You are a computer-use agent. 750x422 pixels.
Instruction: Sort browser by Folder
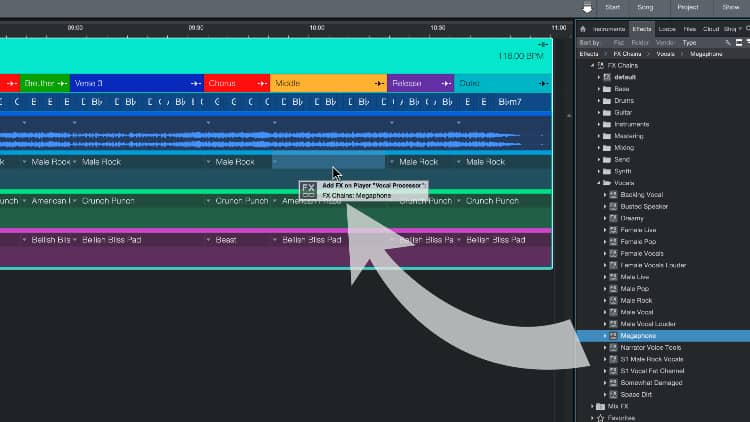click(640, 43)
